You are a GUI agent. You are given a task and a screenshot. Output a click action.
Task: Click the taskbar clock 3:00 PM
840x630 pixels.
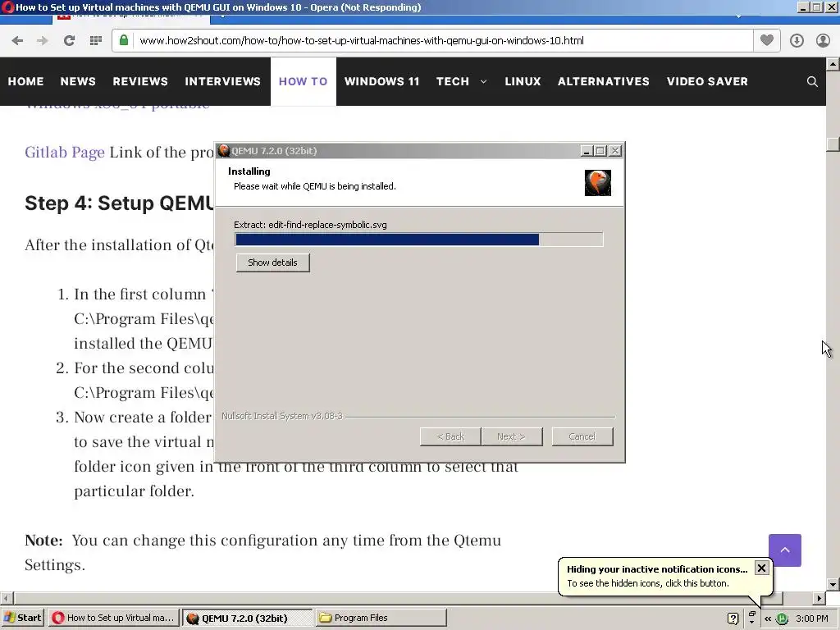coord(812,619)
